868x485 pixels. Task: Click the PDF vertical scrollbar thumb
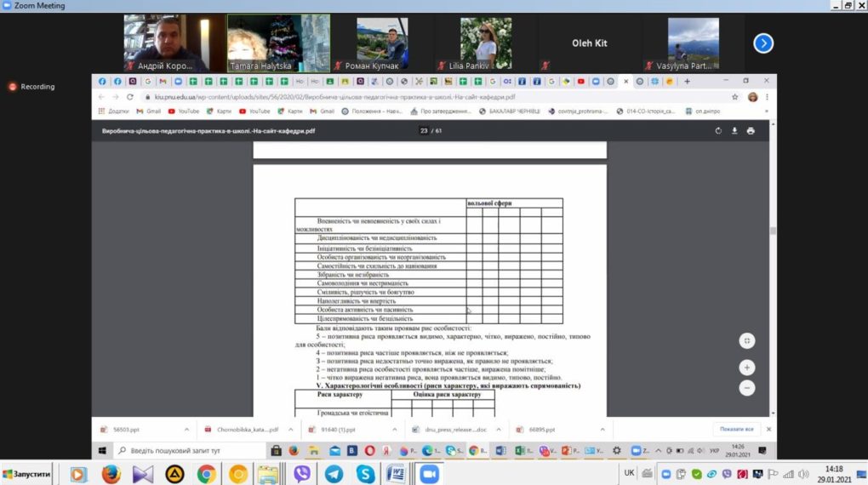(x=773, y=231)
